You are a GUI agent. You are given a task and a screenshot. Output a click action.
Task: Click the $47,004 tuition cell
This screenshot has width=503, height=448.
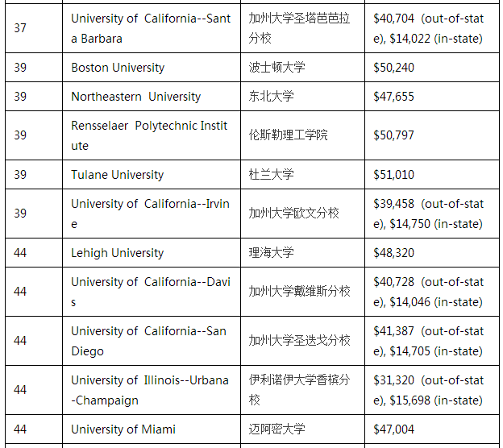click(x=394, y=429)
